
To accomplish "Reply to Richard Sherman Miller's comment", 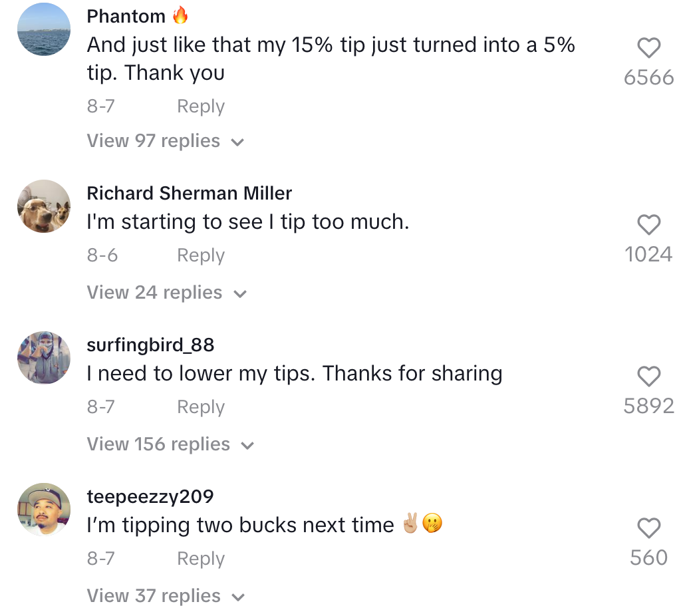I will point(201,255).
